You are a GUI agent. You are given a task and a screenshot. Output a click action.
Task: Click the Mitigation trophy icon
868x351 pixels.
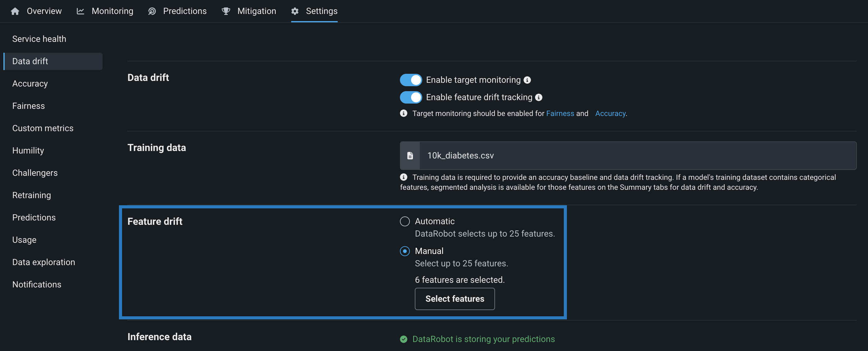226,11
